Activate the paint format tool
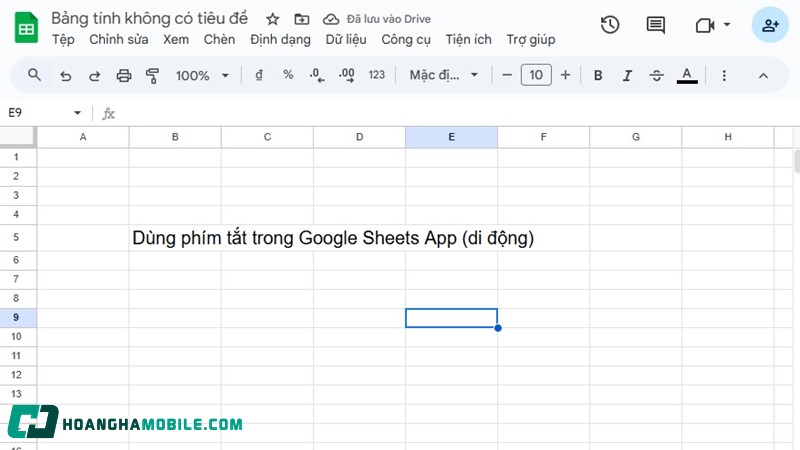Viewport: 800px width, 450px height. coord(152,76)
